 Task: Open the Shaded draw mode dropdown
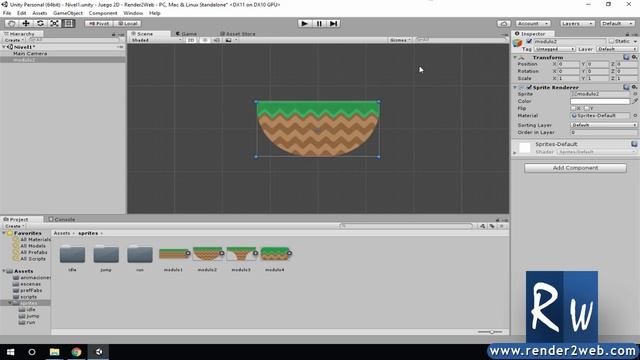tap(155, 40)
